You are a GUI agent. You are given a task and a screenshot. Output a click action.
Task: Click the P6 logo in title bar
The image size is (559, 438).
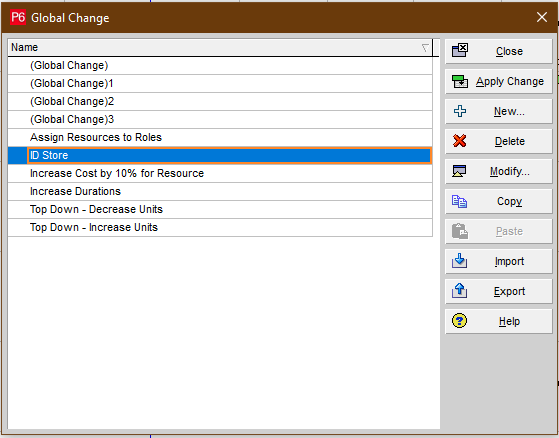18,17
